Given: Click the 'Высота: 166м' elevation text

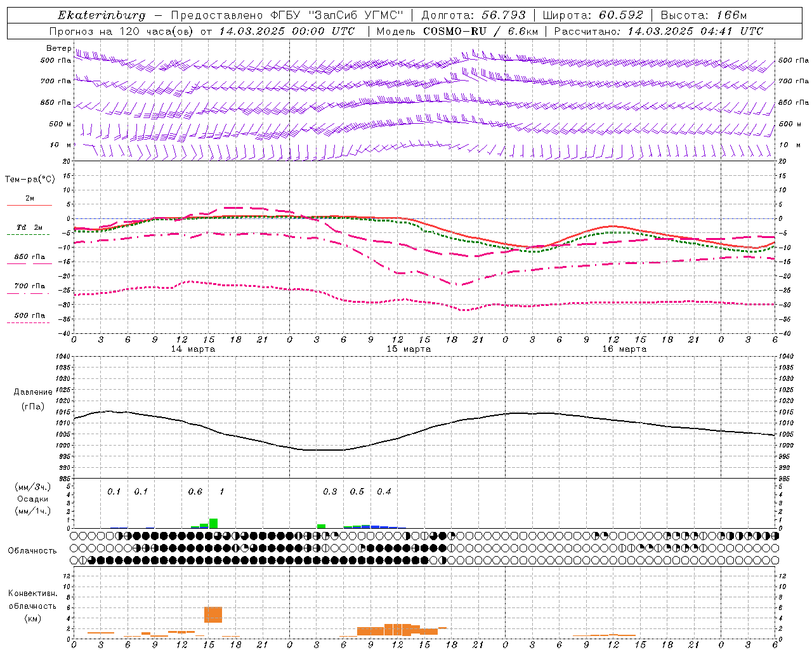Looking at the screenshot, I should 704,15.
